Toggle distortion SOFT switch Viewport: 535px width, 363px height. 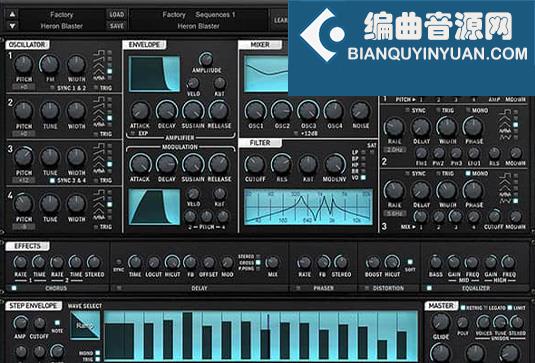pos(410,262)
